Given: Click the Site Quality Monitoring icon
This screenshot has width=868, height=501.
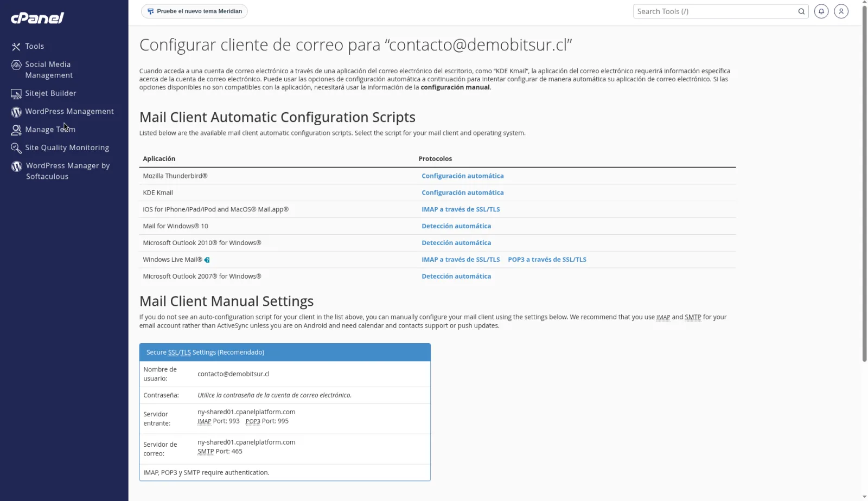Looking at the screenshot, I should point(16,148).
